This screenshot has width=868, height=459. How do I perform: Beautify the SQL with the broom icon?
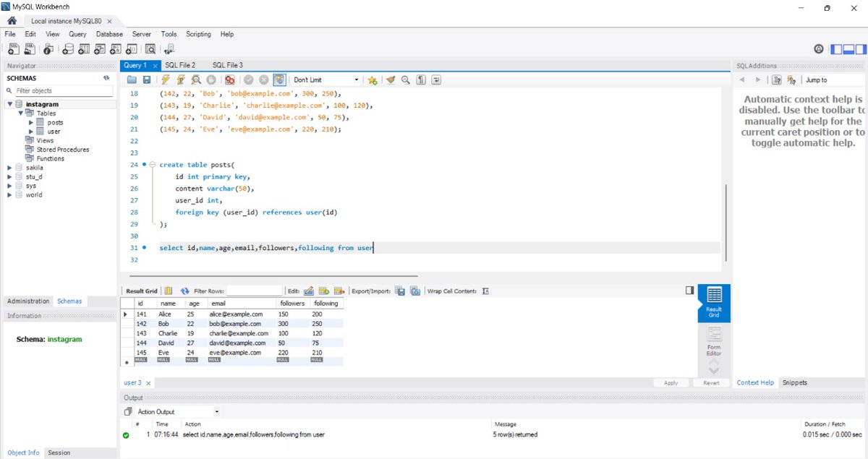(391, 80)
